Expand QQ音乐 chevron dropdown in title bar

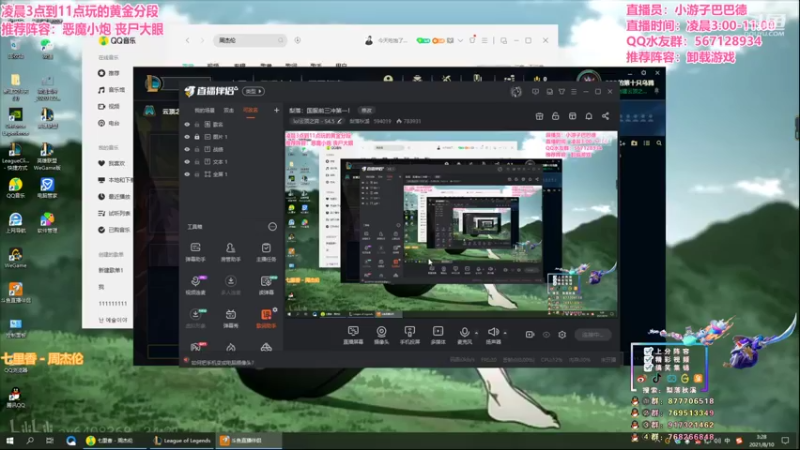[x=460, y=40]
